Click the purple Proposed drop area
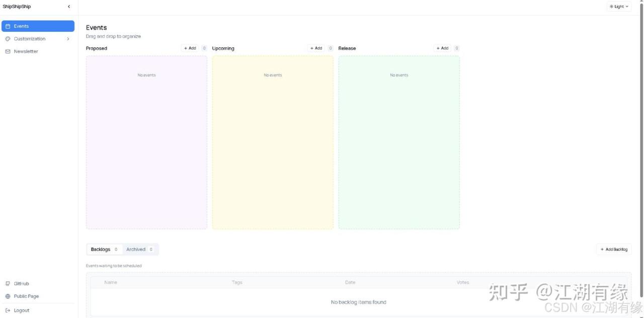This screenshot has height=318, width=644. 146,151
